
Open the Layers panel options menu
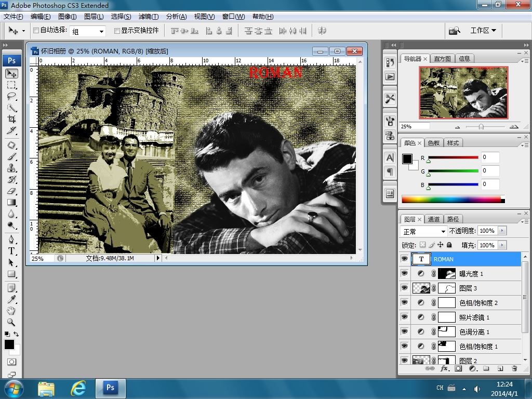tap(525, 221)
